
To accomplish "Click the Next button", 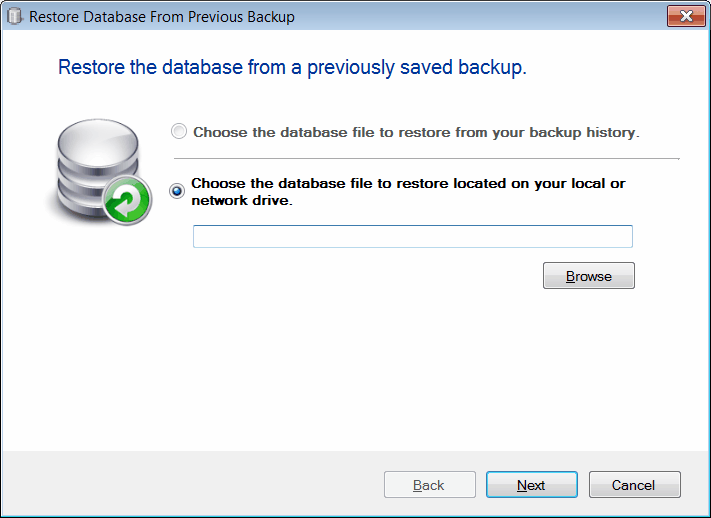I will (531, 485).
